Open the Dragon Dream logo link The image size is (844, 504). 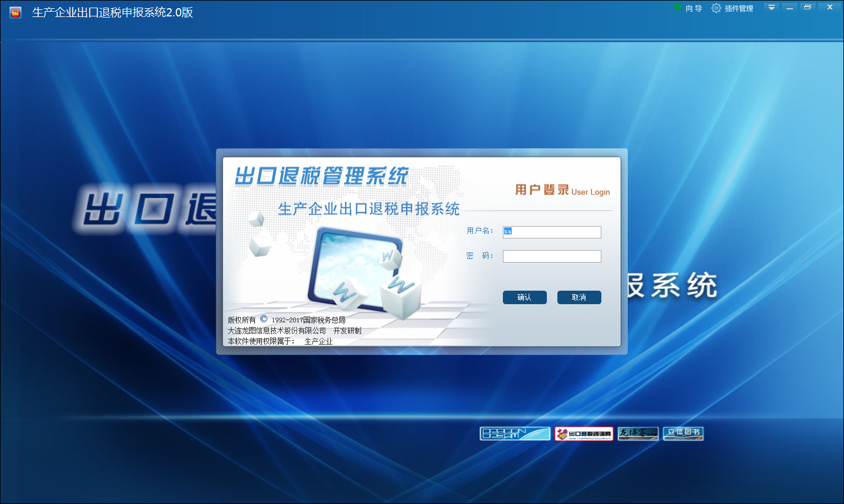(x=515, y=434)
